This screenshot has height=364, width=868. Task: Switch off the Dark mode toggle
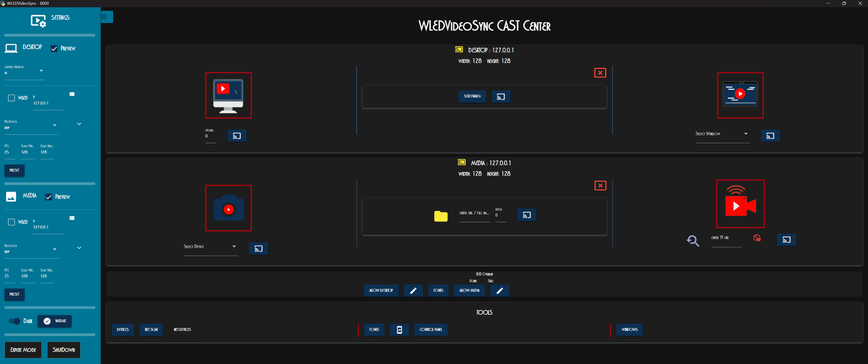coord(14,321)
